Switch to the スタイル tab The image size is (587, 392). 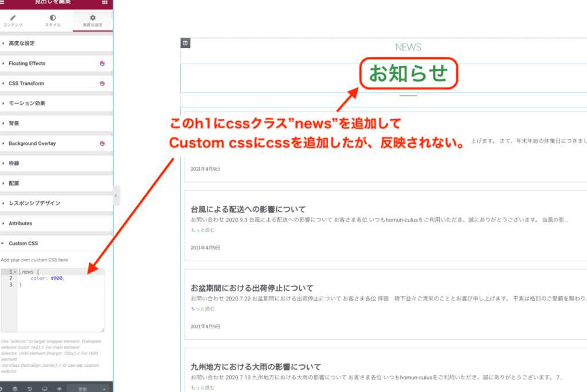coord(52,21)
